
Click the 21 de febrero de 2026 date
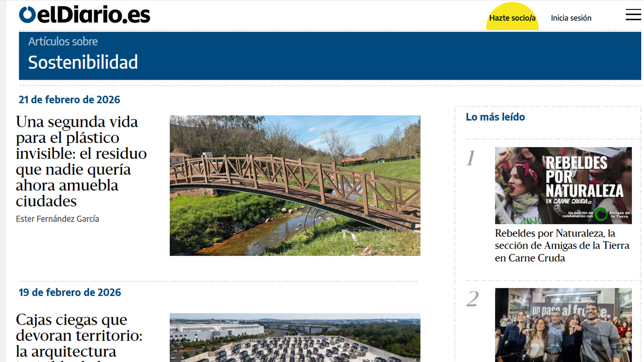[x=69, y=99]
